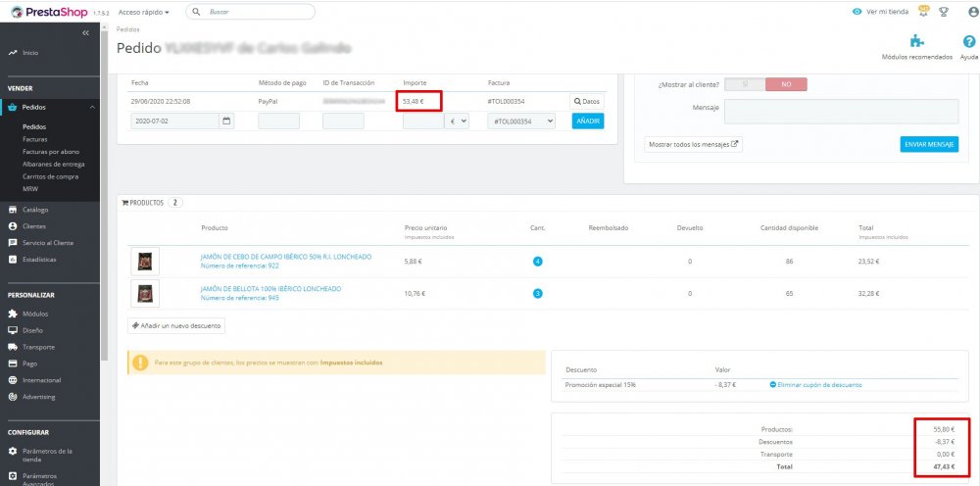Collapse the sidebar with double-chevron icon
Viewport: 980px width, 486px height.
click(x=85, y=32)
